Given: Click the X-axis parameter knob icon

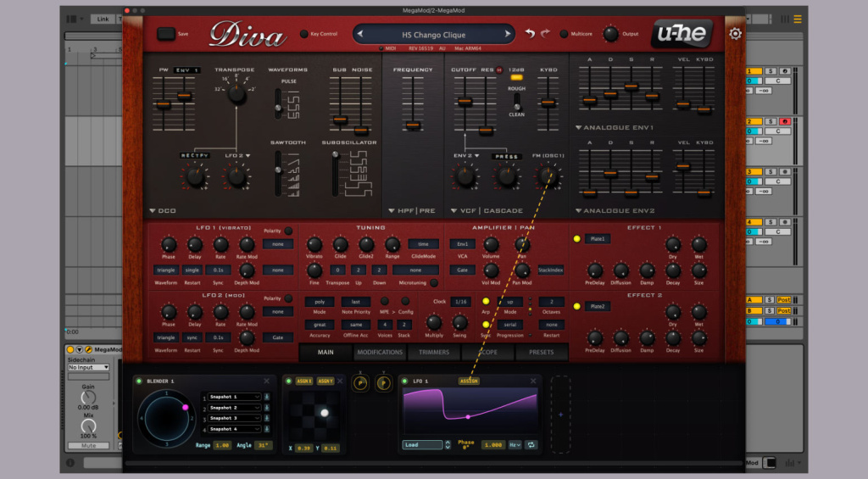Looking at the screenshot, I should click(360, 382).
